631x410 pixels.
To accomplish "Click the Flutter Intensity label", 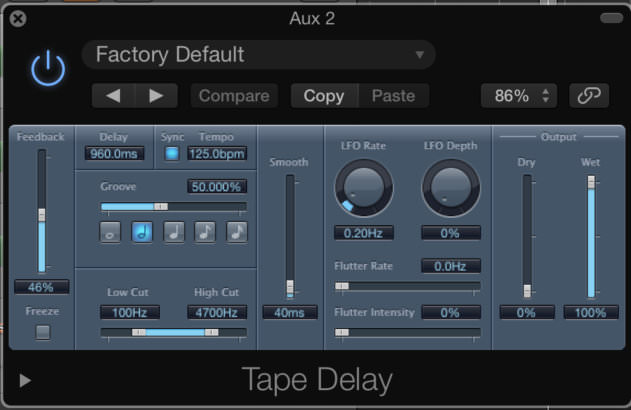I will pos(374,313).
